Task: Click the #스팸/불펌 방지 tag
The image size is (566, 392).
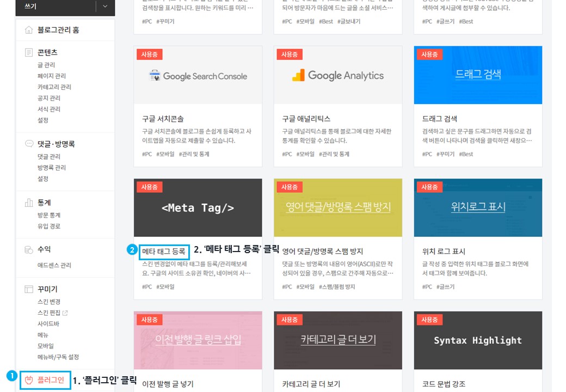Action: point(337,286)
